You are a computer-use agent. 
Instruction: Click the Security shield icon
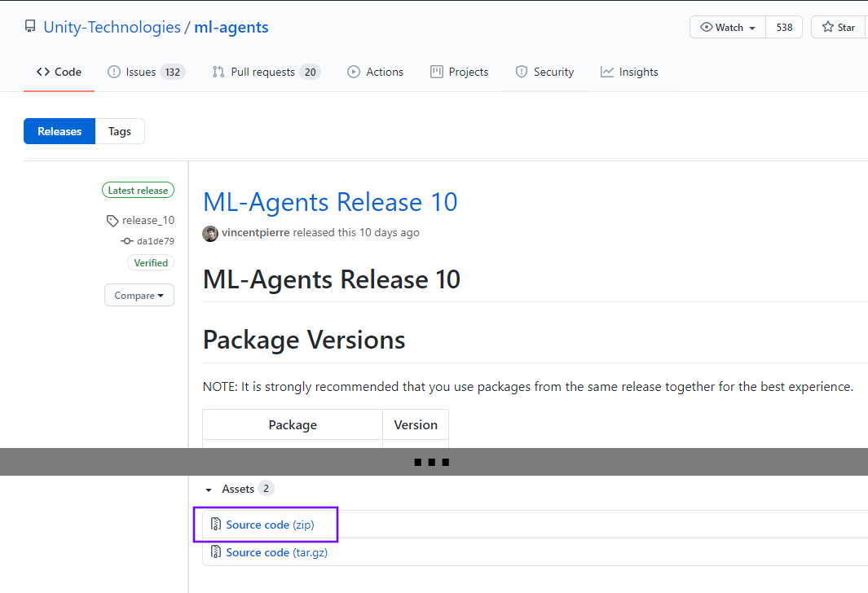coord(521,72)
